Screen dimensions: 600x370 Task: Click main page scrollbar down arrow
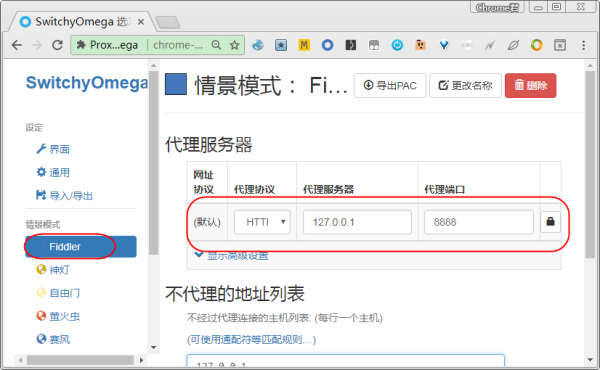pyautogui.click(x=590, y=360)
